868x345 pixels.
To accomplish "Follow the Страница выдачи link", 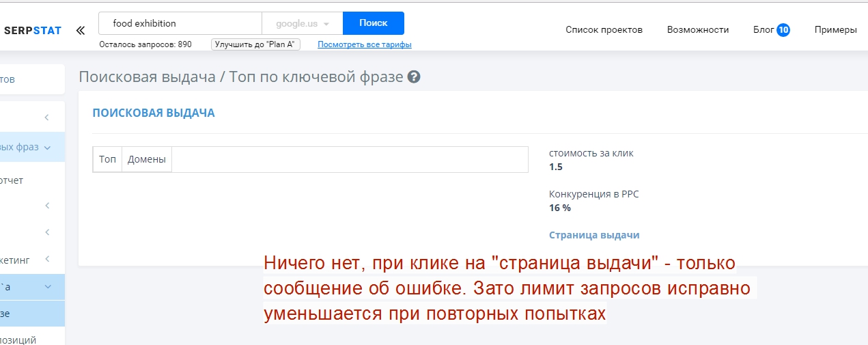I will pyautogui.click(x=594, y=235).
